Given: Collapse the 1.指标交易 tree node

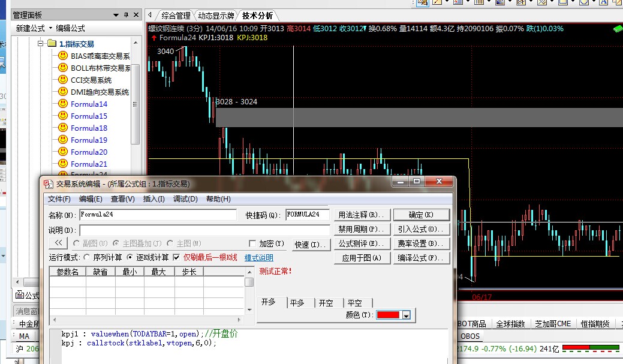Looking at the screenshot, I should [41, 44].
